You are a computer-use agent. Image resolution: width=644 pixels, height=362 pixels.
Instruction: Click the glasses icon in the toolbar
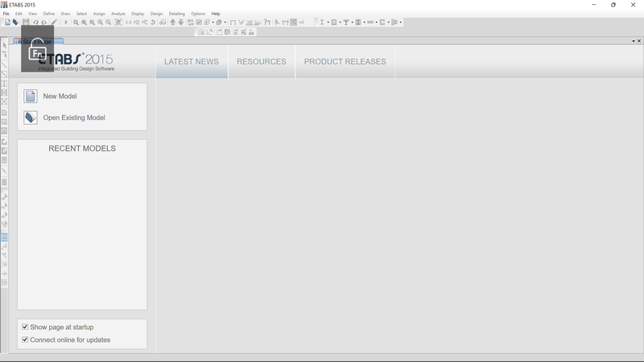point(163,23)
